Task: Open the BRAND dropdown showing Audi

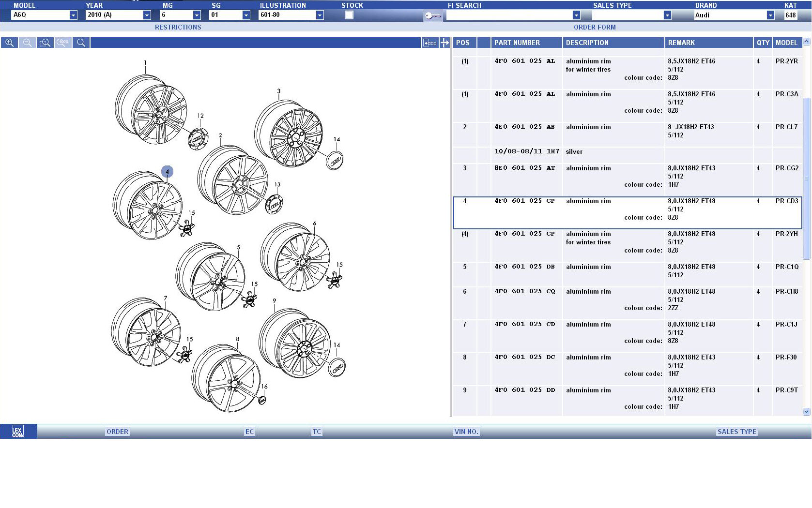Action: tap(770, 15)
